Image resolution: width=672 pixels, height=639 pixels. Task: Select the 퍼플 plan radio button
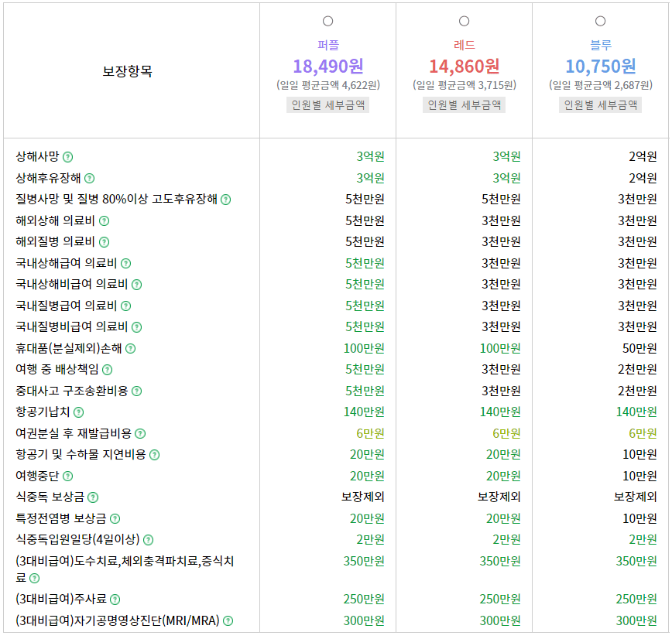327,21
